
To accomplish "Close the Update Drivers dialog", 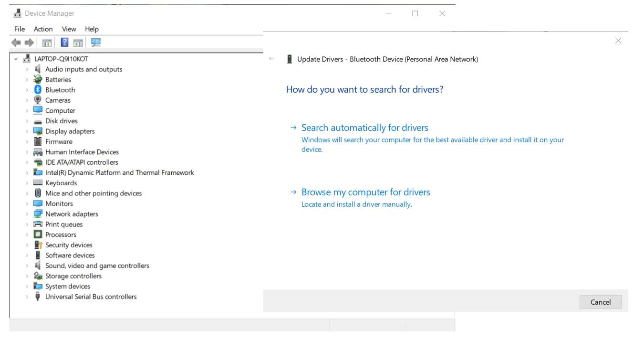I will coord(618,41).
